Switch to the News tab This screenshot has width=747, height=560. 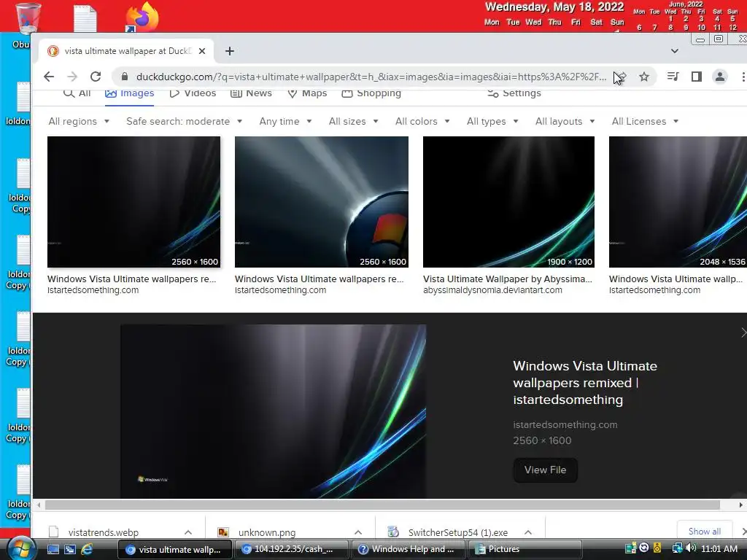pyautogui.click(x=251, y=93)
